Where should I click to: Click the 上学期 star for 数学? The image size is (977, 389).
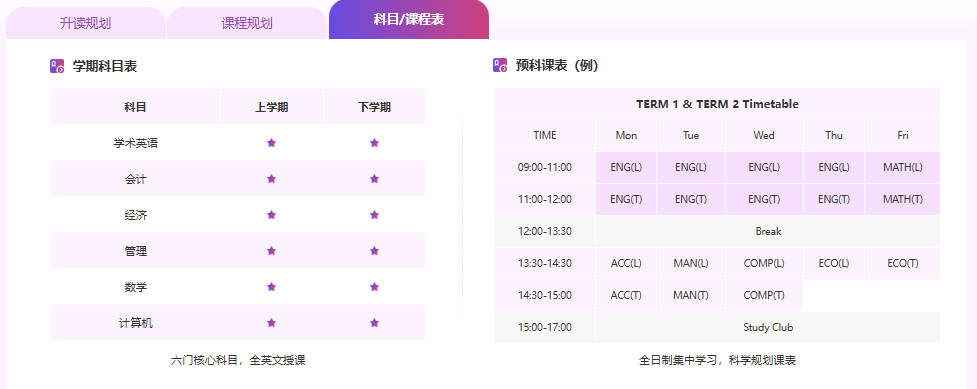tap(271, 287)
